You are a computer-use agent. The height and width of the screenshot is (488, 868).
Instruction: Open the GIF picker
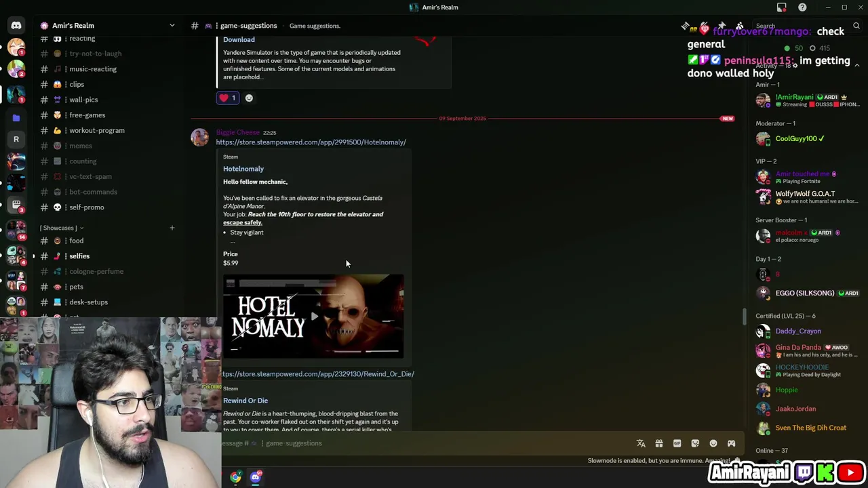click(677, 443)
